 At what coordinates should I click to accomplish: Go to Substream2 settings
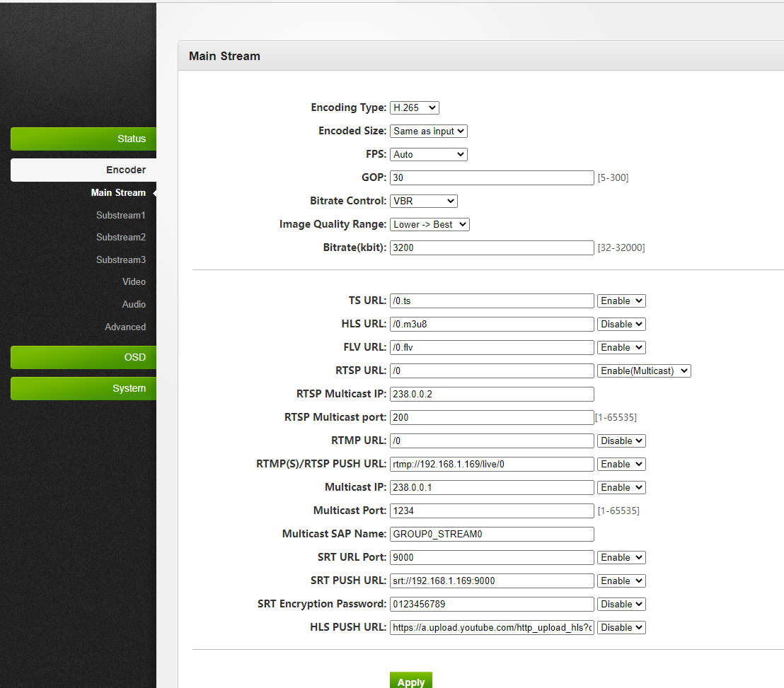click(120, 238)
